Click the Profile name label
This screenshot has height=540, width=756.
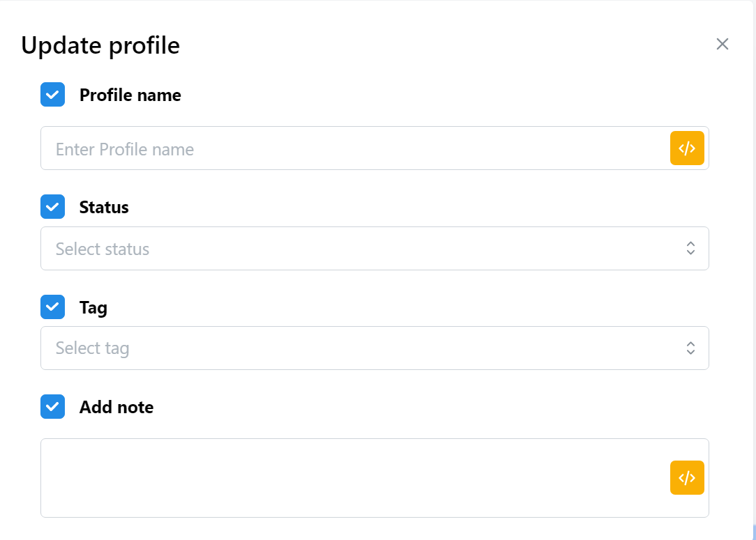point(130,95)
